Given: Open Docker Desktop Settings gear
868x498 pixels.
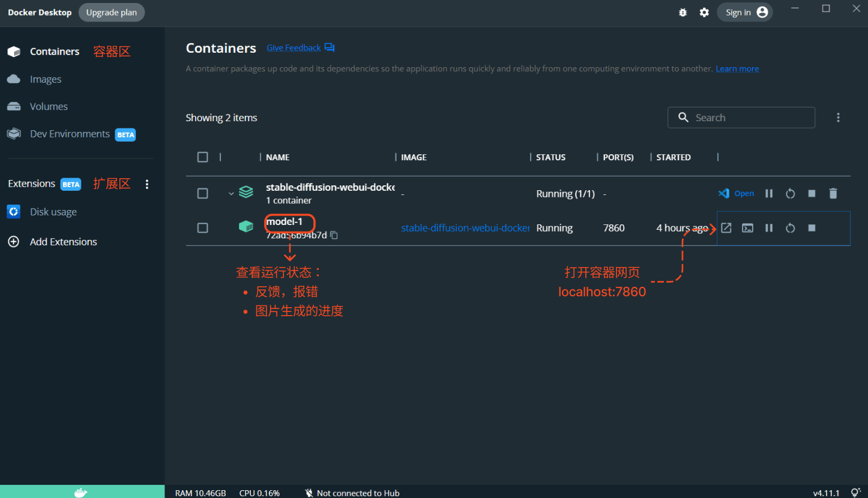Looking at the screenshot, I should (704, 12).
